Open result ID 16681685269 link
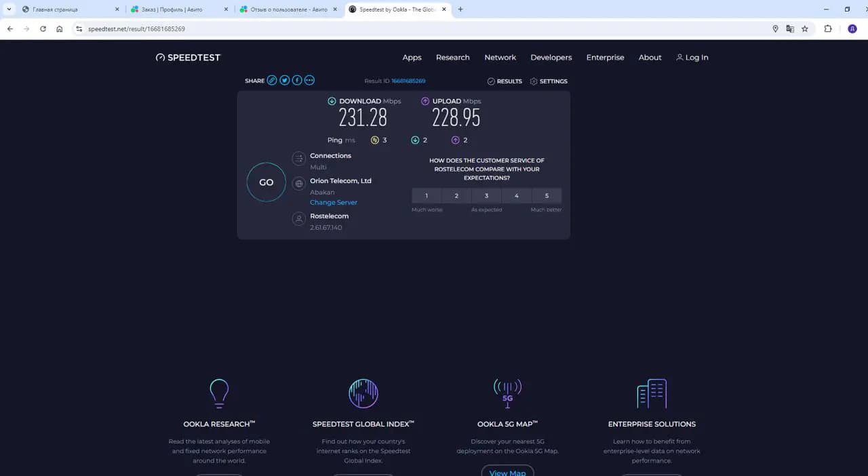The image size is (868, 476). 408,81
